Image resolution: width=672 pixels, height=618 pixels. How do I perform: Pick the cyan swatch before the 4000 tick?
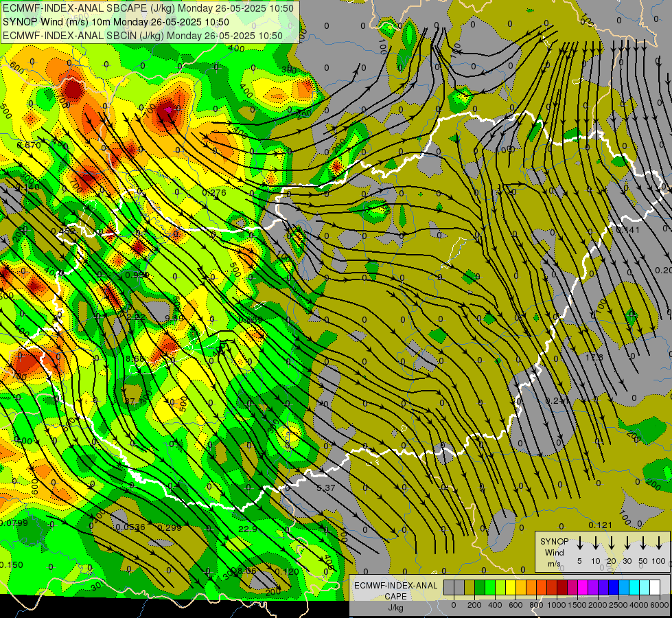[634, 587]
